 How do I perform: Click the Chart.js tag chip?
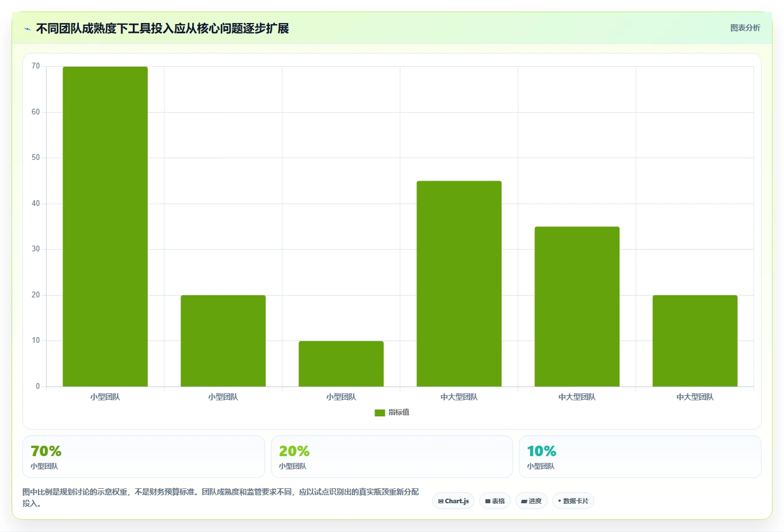coord(453,501)
